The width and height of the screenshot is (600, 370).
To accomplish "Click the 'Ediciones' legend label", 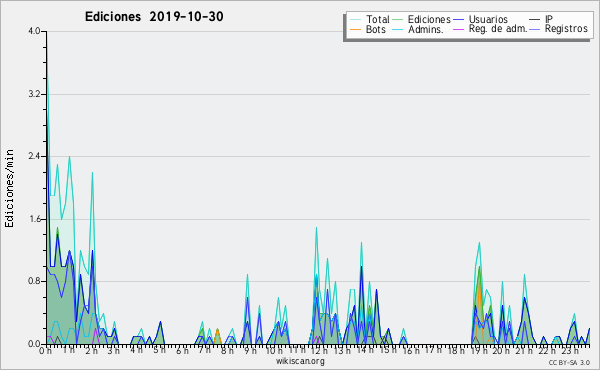I will 429,19.
